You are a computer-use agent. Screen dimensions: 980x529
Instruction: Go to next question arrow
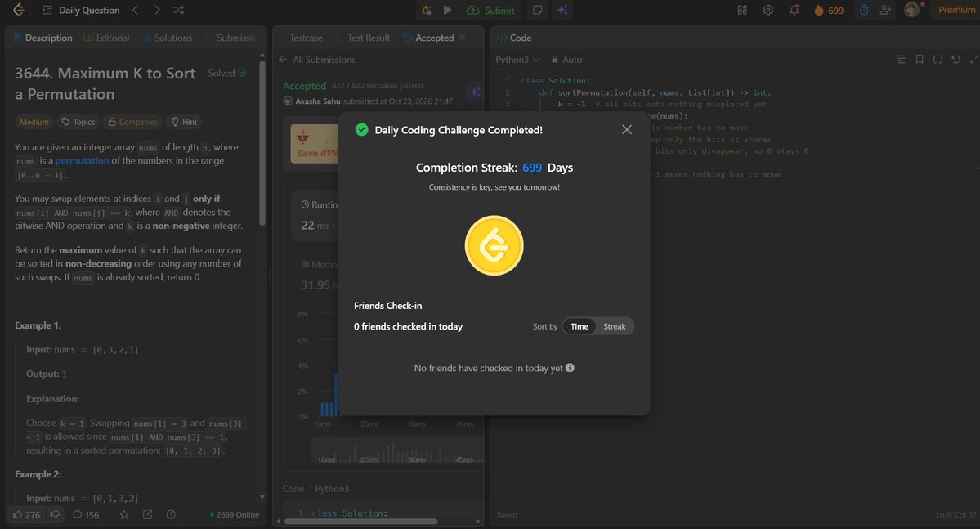pyautogui.click(x=157, y=10)
